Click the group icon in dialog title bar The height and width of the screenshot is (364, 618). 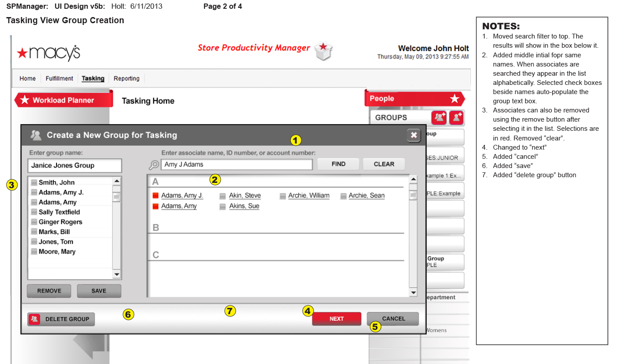tap(35, 135)
